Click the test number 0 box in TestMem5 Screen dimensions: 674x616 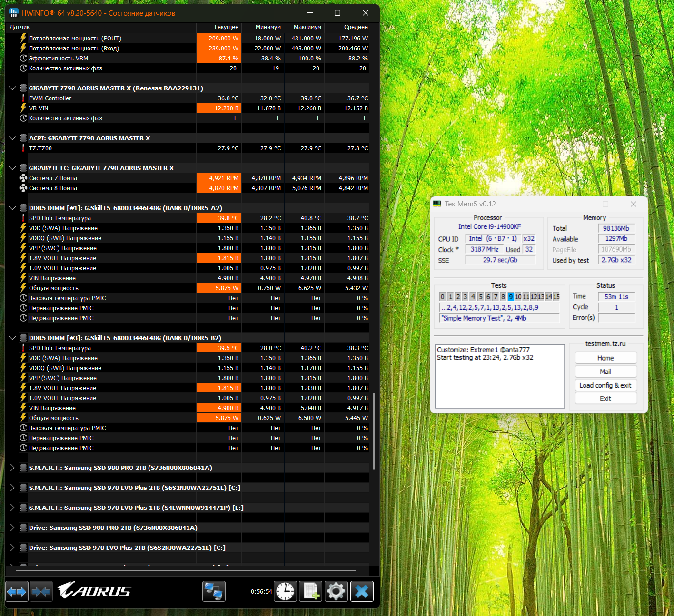(442, 296)
